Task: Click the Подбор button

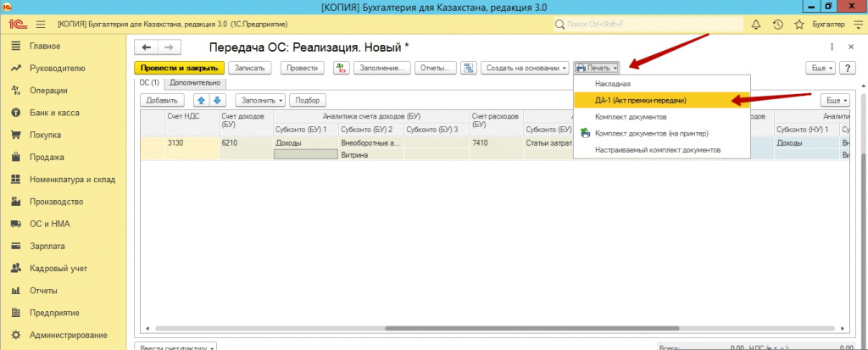Action: click(308, 100)
